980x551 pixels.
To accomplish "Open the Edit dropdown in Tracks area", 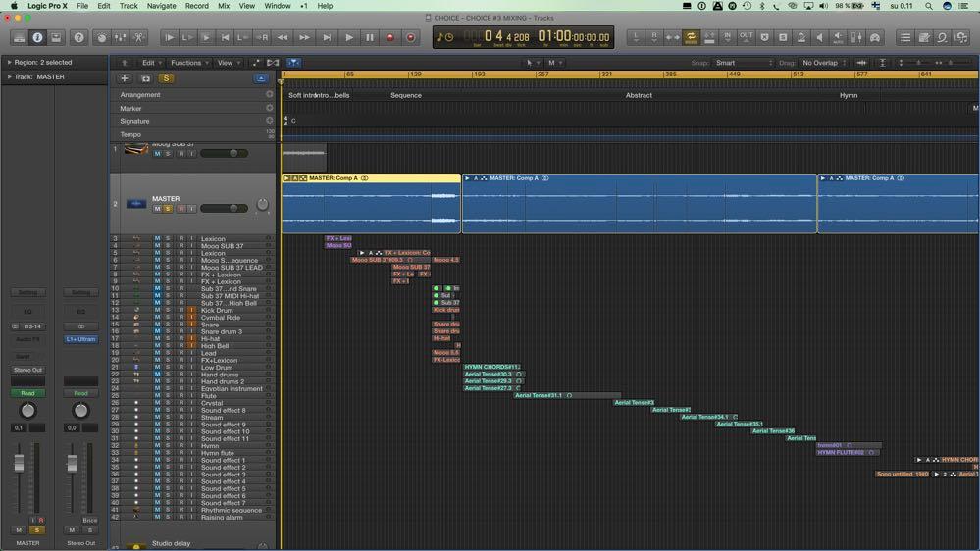I will [x=152, y=63].
